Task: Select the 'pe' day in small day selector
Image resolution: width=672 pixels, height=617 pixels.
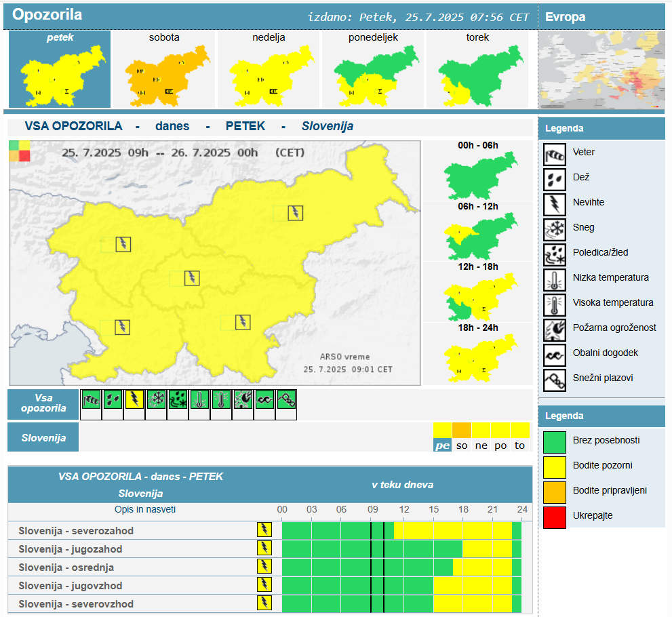Action: 442,437
